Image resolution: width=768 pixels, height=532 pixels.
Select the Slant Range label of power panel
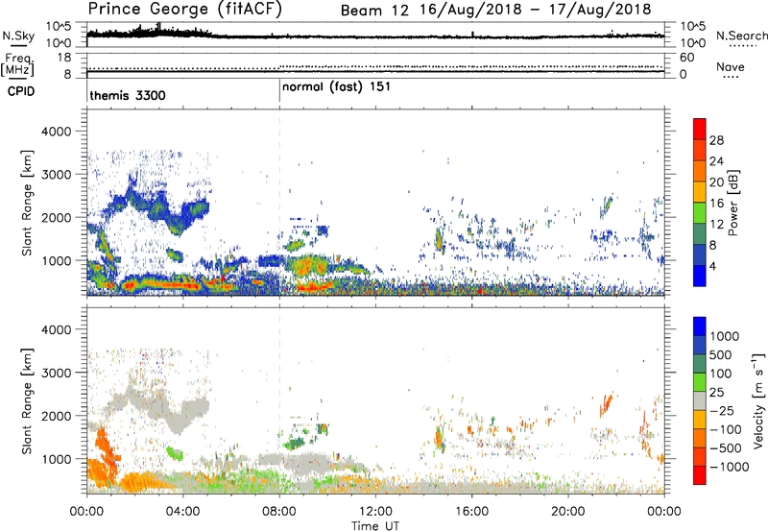coord(27,203)
